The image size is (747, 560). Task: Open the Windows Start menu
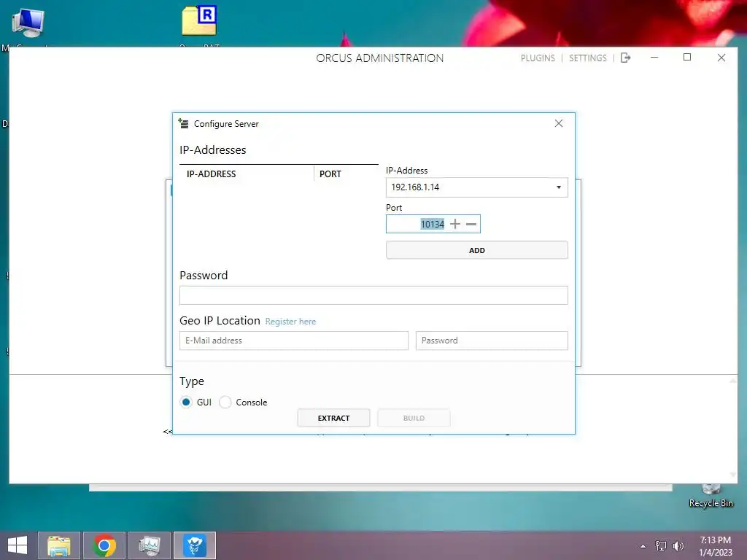[x=18, y=545]
